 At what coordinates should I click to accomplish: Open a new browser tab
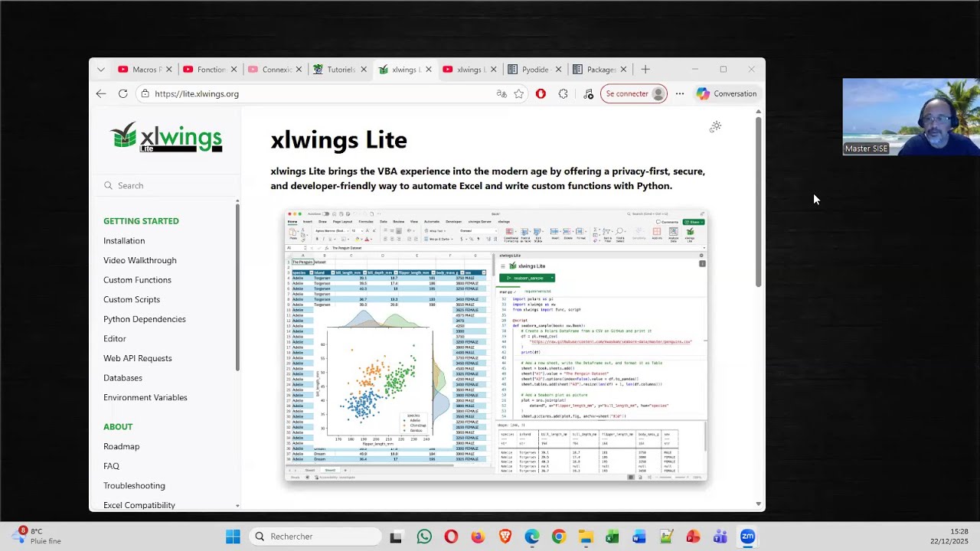(645, 70)
